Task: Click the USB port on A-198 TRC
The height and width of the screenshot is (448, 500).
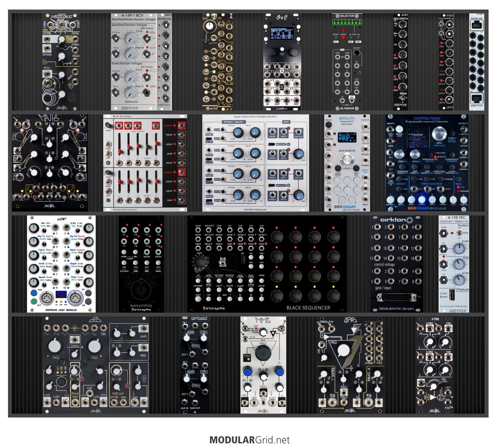Action: 452,295
